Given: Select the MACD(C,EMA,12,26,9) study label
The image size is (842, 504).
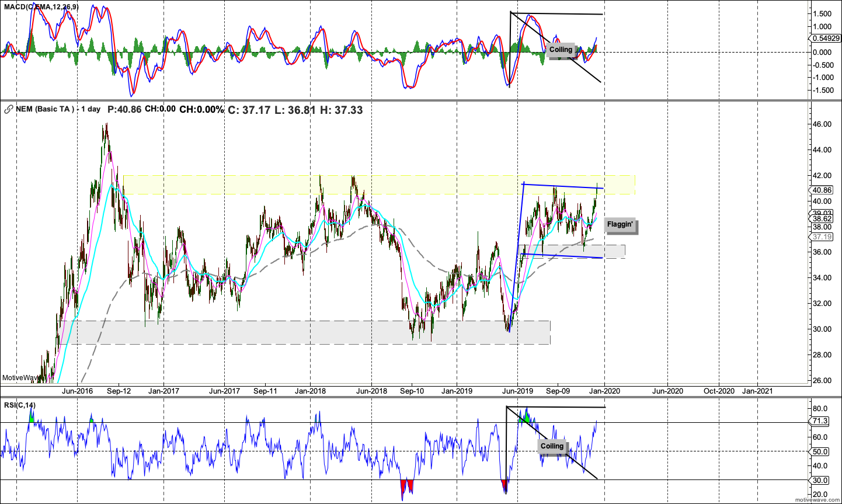Looking at the screenshot, I should [40, 6].
